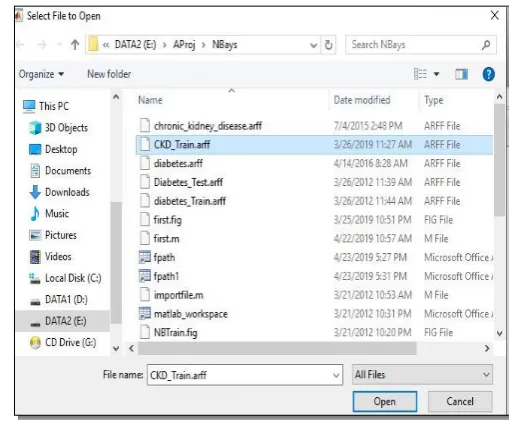Refresh the NBays folder listing
Image resolution: width=509 pixels, height=426 pixels.
pyautogui.click(x=328, y=45)
